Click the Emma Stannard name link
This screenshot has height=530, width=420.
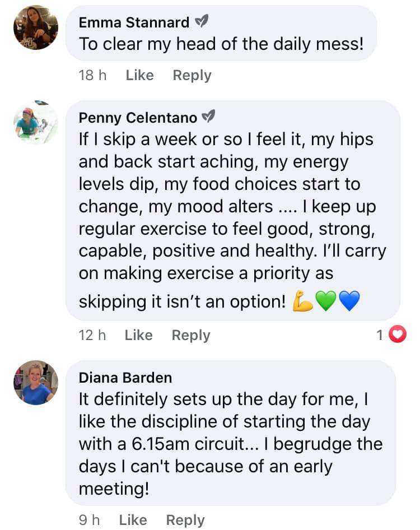134,22
